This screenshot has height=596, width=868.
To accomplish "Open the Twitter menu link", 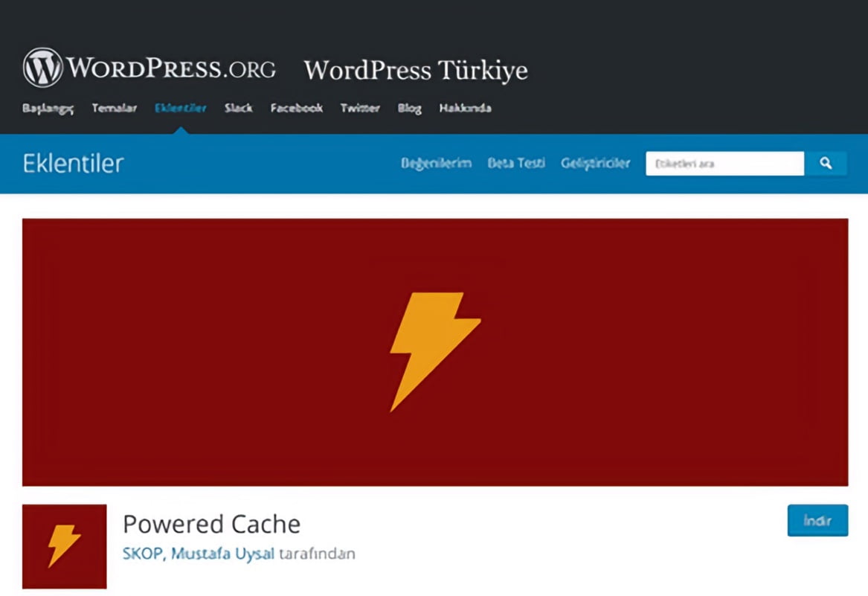I will (360, 108).
